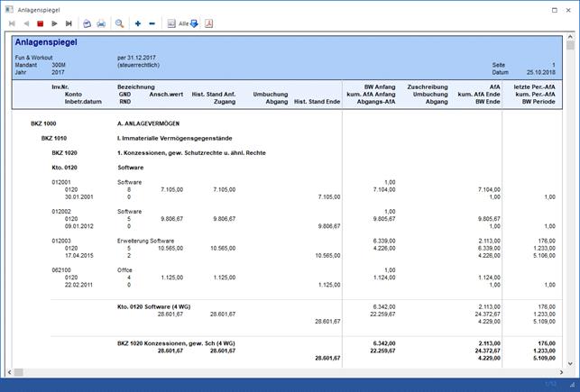Click the horizontal scrollbar right arrow
580x392 pixels.
coord(560,371)
